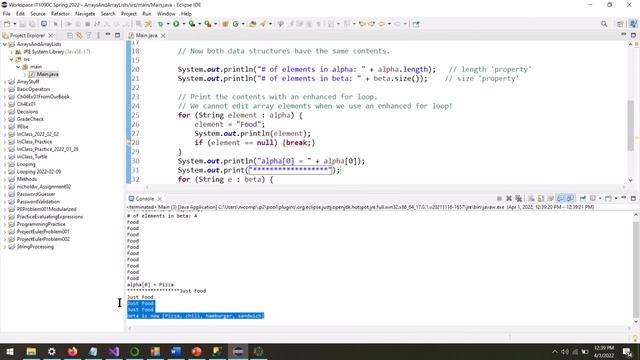Toggle Link with Editor in Project Explorer
The height and width of the screenshot is (360, 640).
[79, 36]
